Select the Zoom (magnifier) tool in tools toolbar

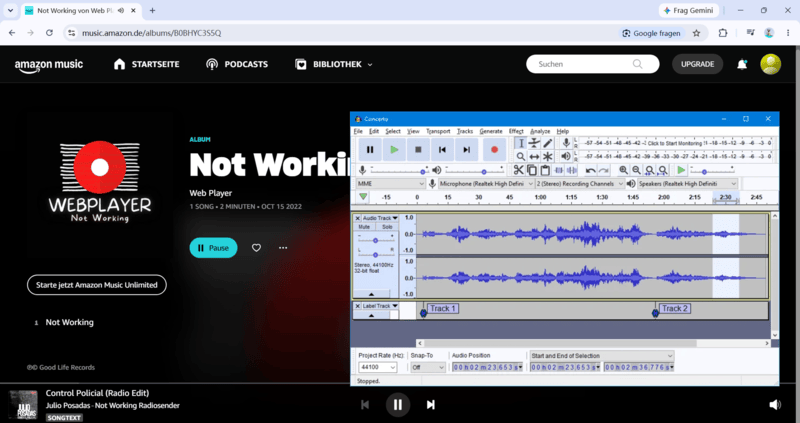(x=520, y=157)
